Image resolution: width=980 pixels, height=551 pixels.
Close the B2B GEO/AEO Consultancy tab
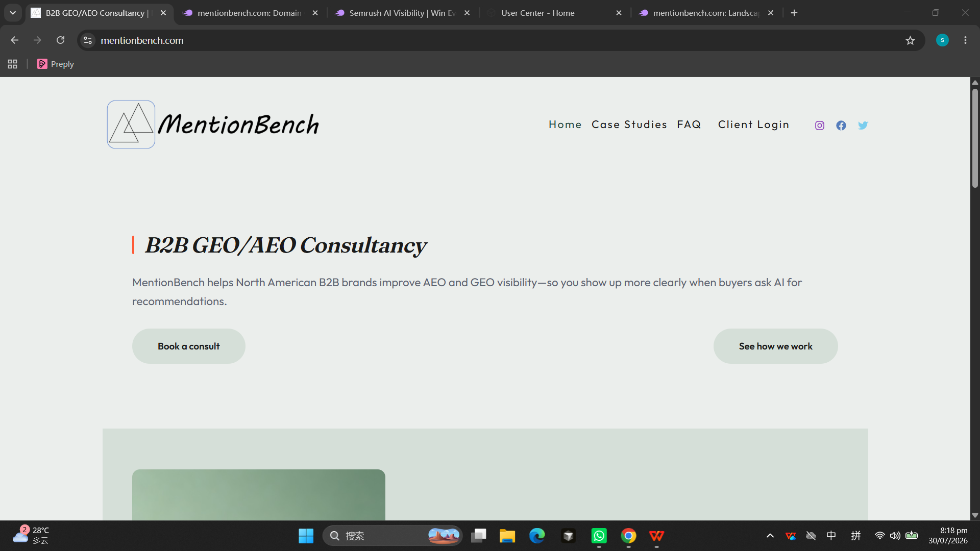pos(163,13)
